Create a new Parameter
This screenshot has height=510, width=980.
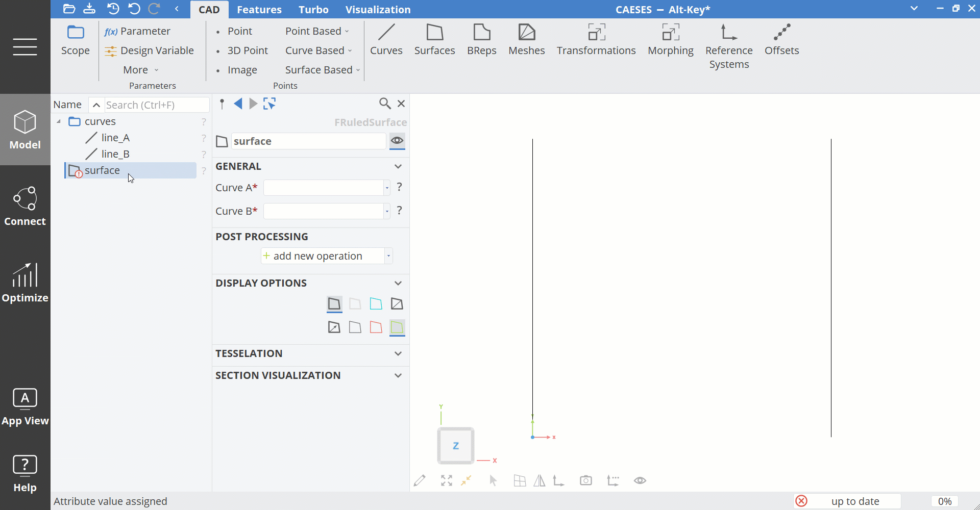click(137, 31)
